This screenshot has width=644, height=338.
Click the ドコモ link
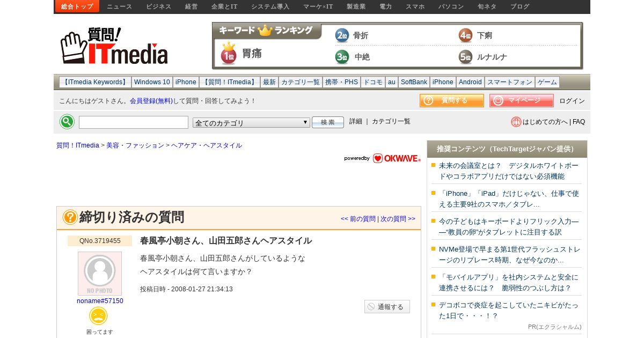pos(373,82)
